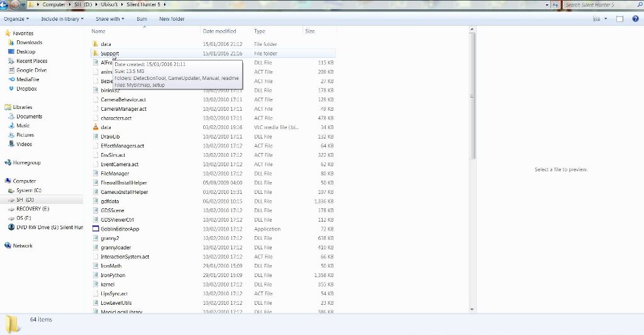Select Network in the navigation pane

(x=22, y=246)
